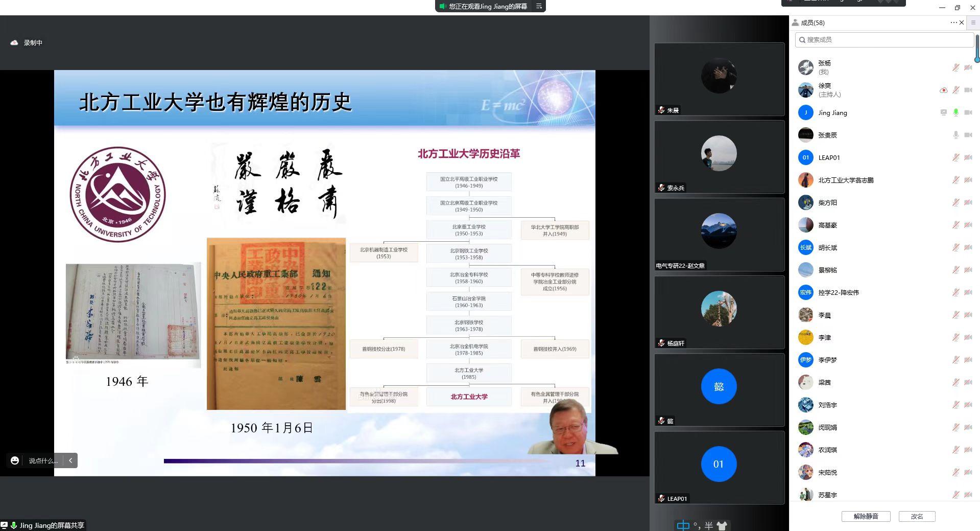980x531 pixels.
Task: Click the cloud recording icon beside 徐爽
Action: point(943,90)
